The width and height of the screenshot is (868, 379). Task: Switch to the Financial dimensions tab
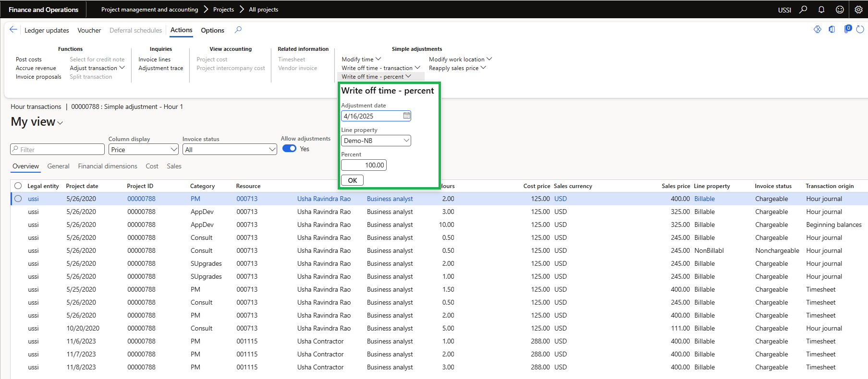click(108, 166)
